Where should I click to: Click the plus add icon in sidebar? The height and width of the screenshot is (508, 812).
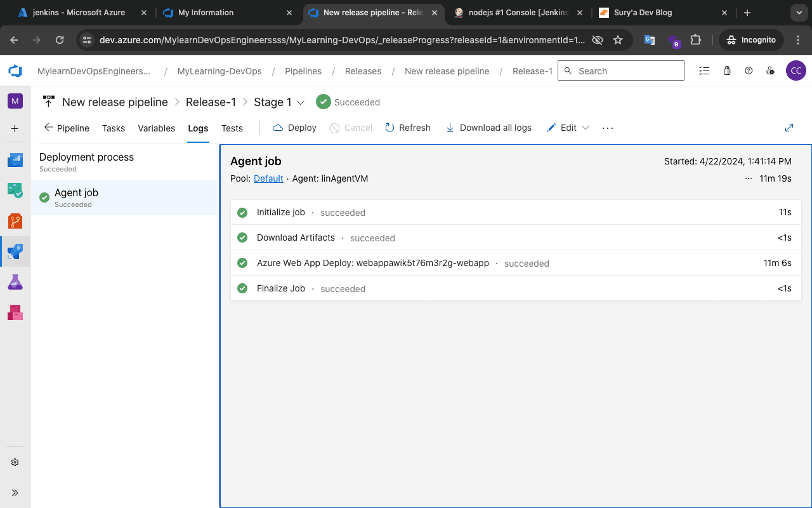coord(15,129)
